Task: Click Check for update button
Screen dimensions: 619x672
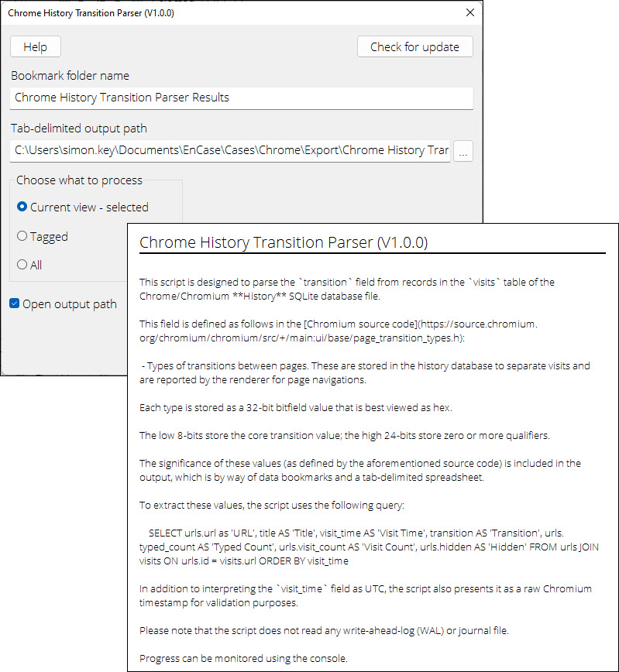Action: pos(414,46)
